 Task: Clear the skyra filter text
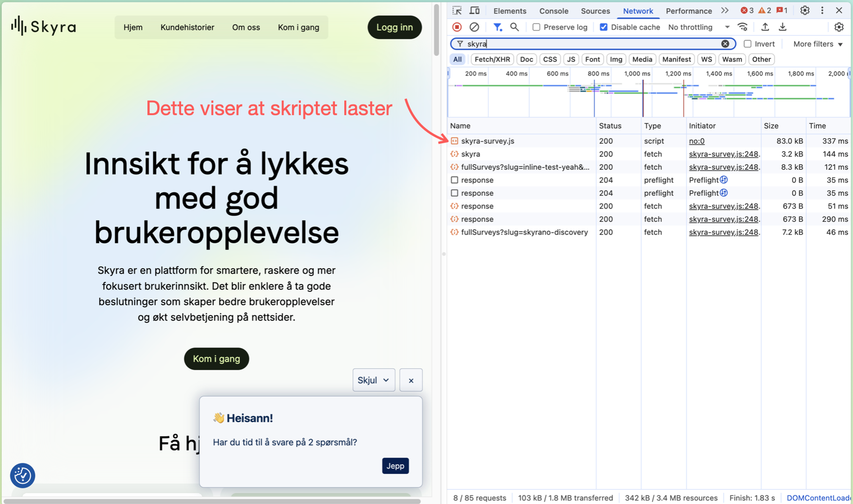coord(725,44)
